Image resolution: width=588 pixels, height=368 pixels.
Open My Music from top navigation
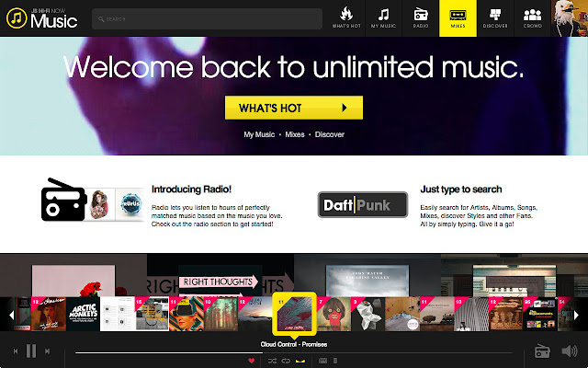coord(383,18)
